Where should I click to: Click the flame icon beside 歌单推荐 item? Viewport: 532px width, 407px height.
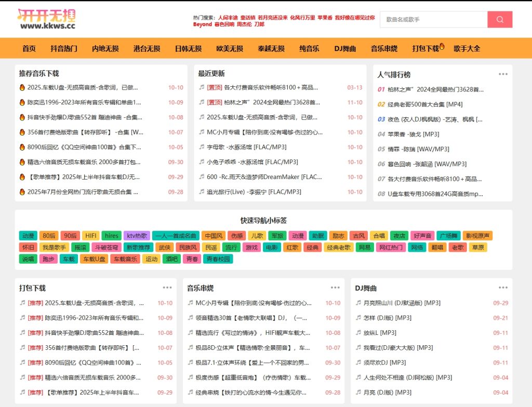coord(22,176)
